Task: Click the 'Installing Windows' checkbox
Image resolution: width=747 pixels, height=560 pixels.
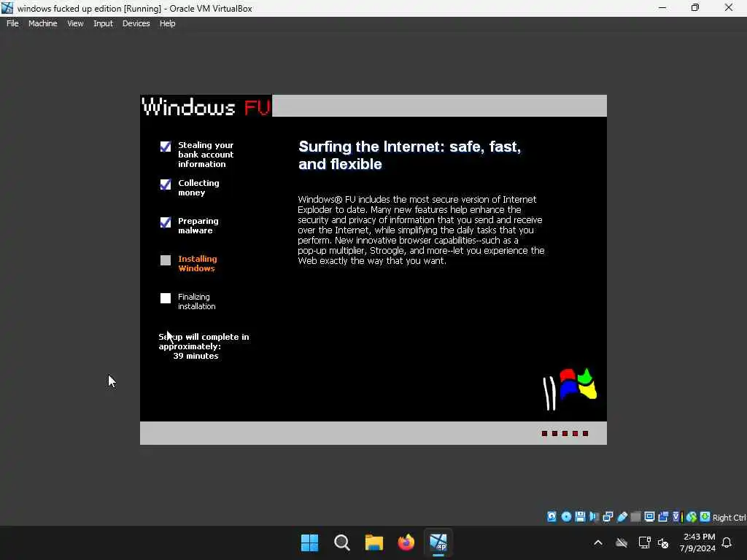Action: point(166,260)
